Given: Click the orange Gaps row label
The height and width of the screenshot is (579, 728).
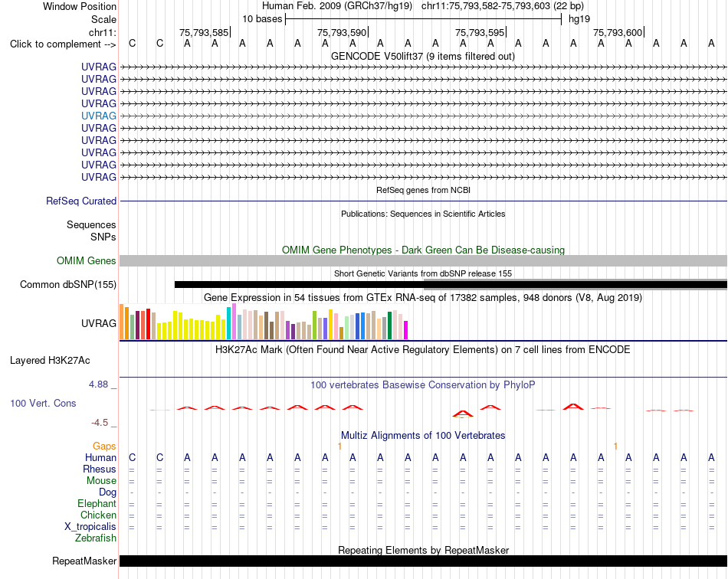Looking at the screenshot, I should (104, 447).
